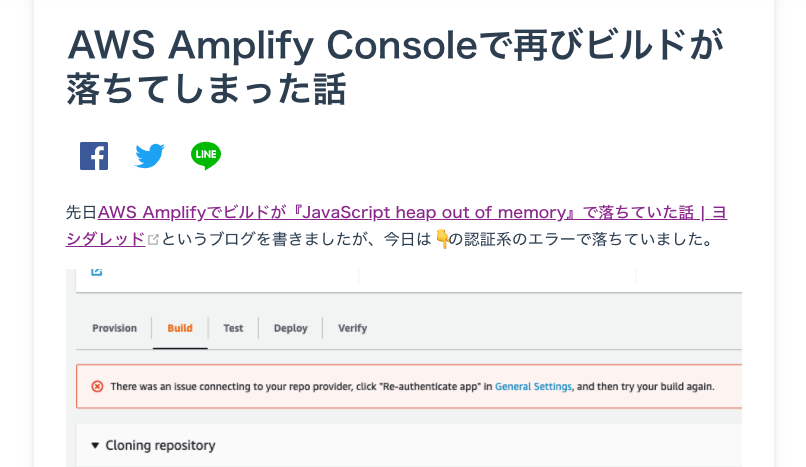Open the Provision step tab
Screen dimensions: 806x467
click(115, 328)
